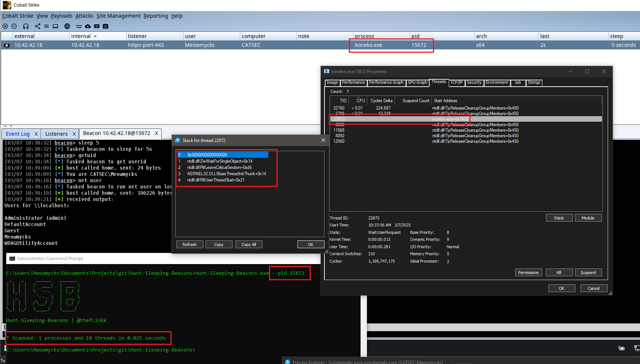The height and width of the screenshot is (364, 640).
Task: Click the connect to team server plus icon
Action: click(x=5, y=26)
